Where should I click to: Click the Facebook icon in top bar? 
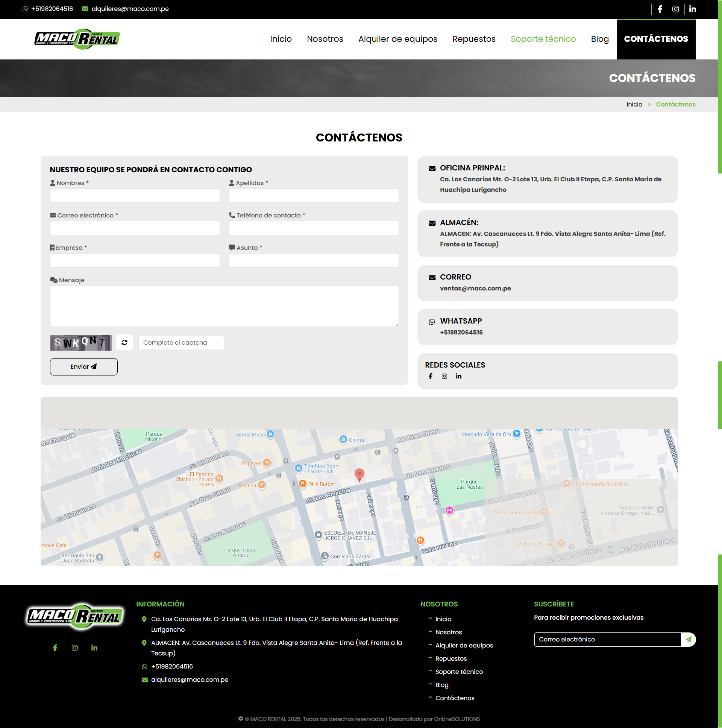coord(660,9)
